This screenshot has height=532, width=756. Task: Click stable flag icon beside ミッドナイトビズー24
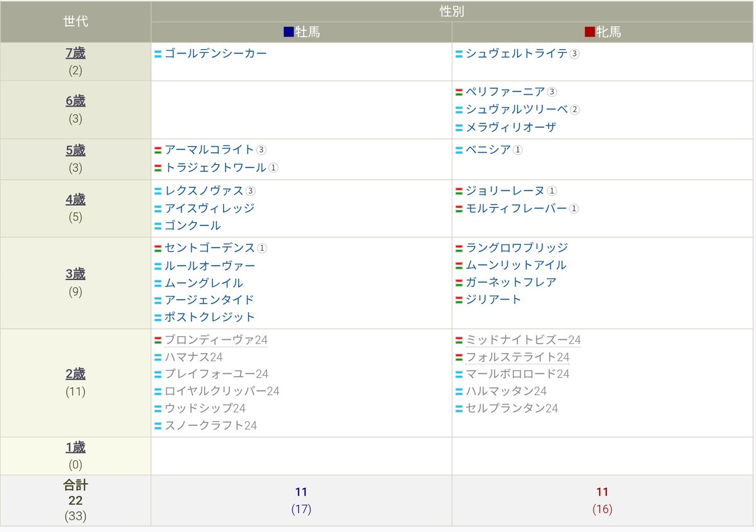[459, 341]
